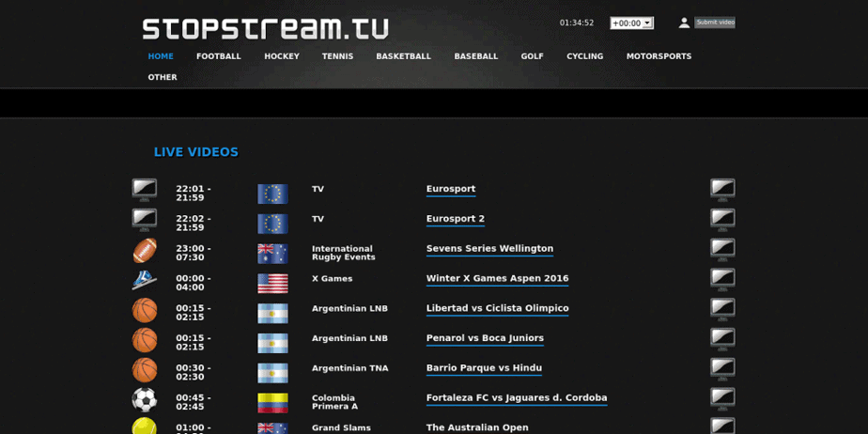Click the Grand Slams label
Image resolution: width=868 pixels, height=434 pixels.
[341, 428]
